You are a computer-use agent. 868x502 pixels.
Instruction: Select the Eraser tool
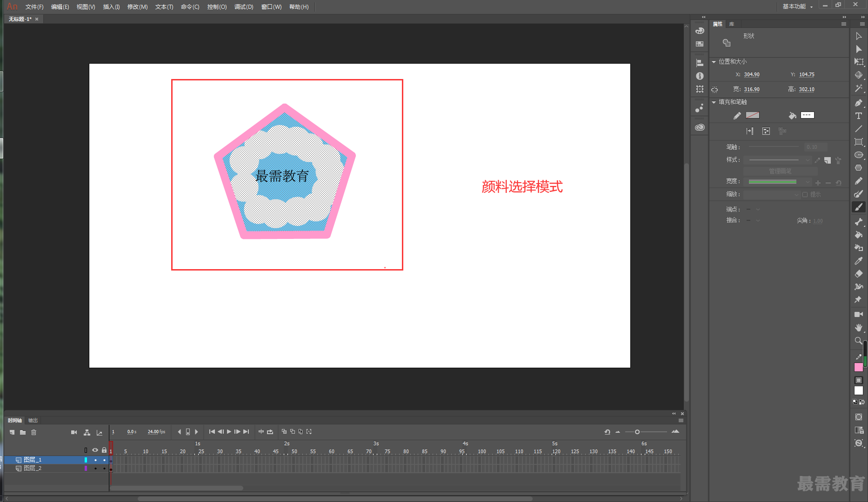[x=859, y=274]
